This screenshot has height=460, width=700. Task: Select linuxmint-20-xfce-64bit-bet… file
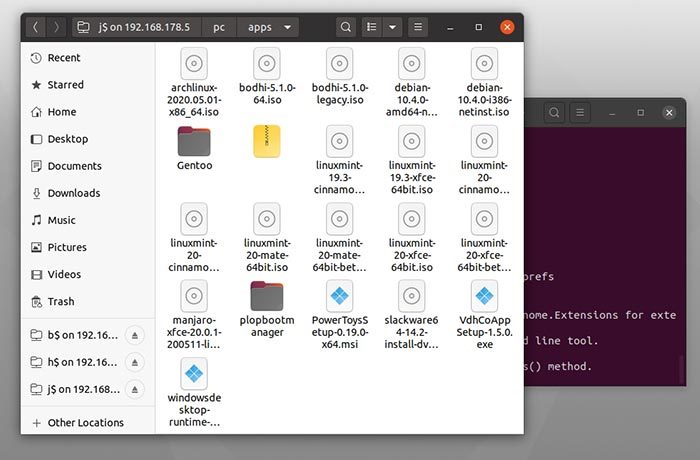point(484,238)
